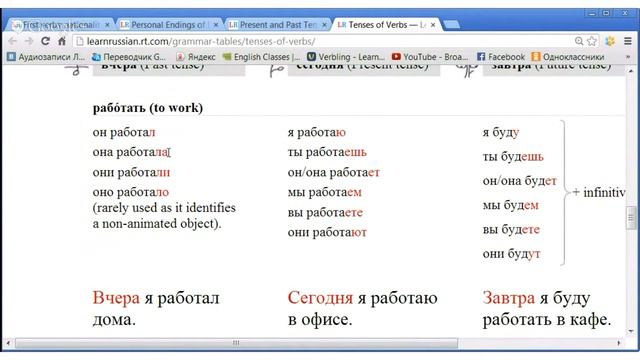640x360 pixels.
Task: Click the browser Back arrow
Action: point(13,41)
